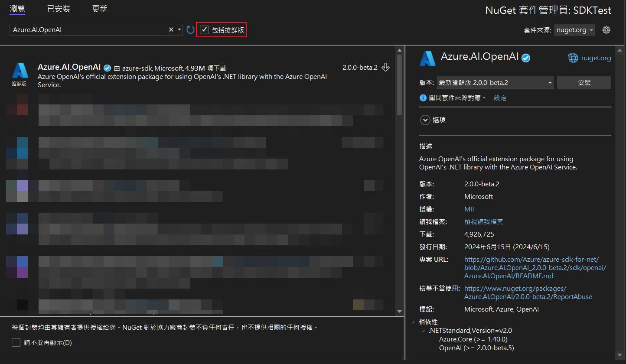Click the info icon by 關閉套件來源對應

pos(423,97)
